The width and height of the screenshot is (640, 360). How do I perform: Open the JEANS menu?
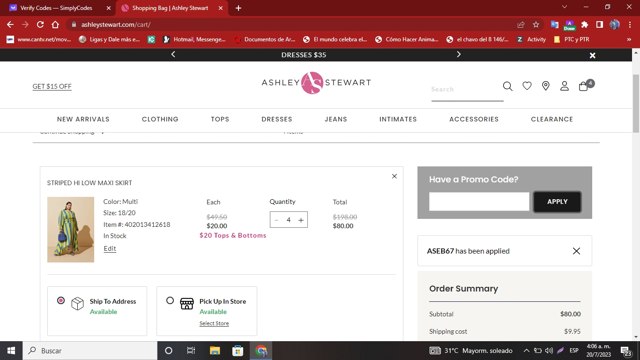click(336, 119)
